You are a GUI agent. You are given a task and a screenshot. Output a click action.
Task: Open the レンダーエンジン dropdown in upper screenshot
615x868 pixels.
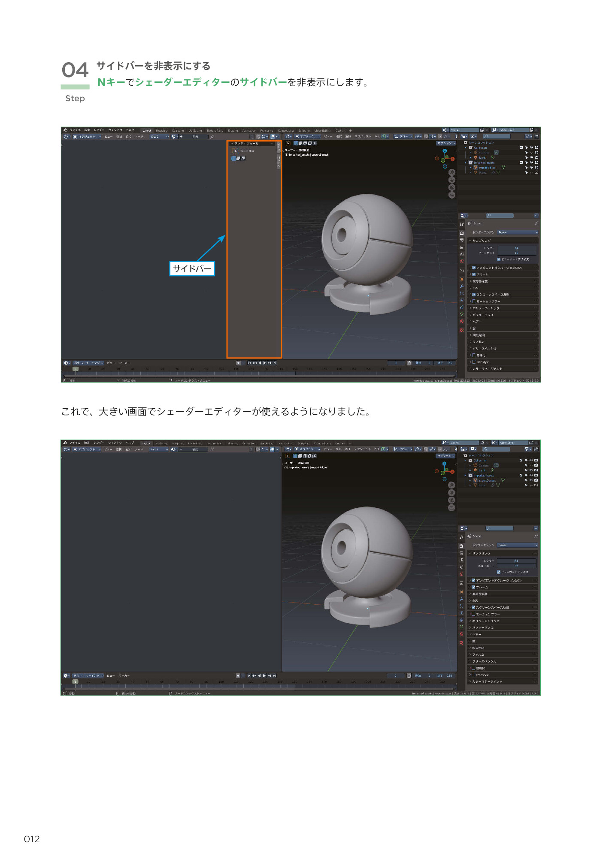coord(518,232)
